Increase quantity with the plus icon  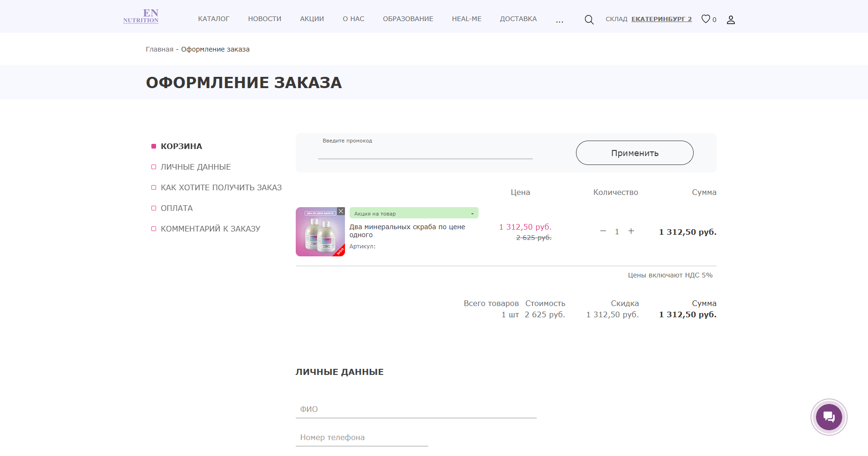(x=632, y=231)
